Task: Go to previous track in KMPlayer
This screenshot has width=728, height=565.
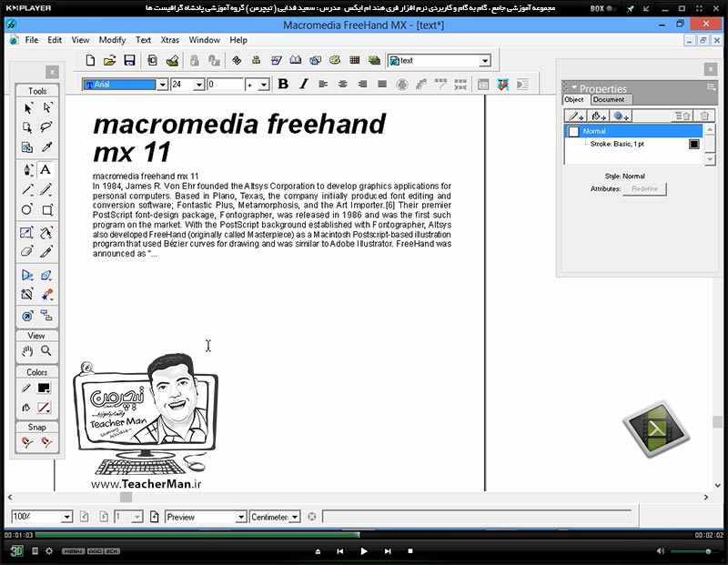Action: [x=339, y=551]
